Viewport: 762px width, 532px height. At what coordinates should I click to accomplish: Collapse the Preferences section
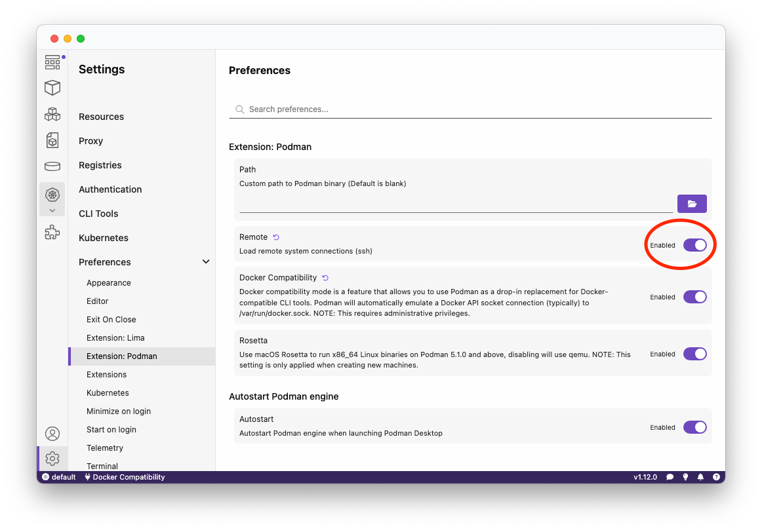point(206,261)
